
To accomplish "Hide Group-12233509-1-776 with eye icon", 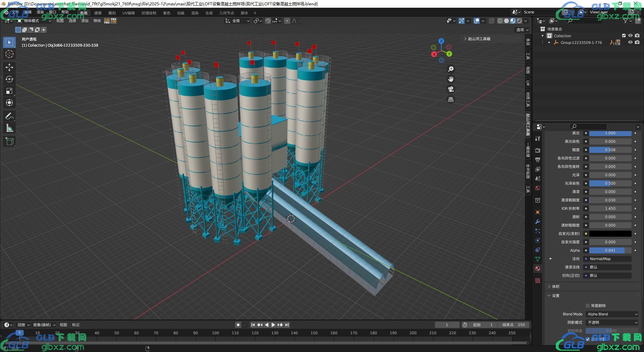I will pyautogui.click(x=630, y=43).
